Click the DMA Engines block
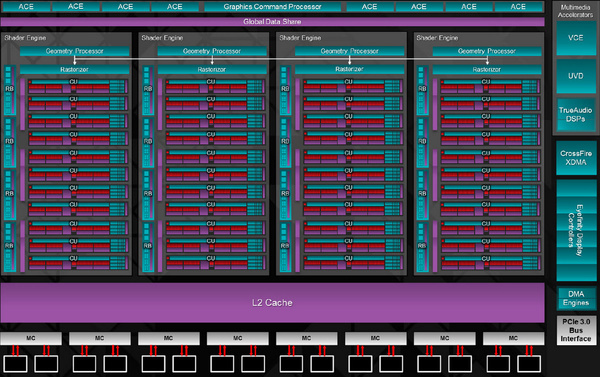Viewport: 600px width, 377px height. click(x=576, y=299)
